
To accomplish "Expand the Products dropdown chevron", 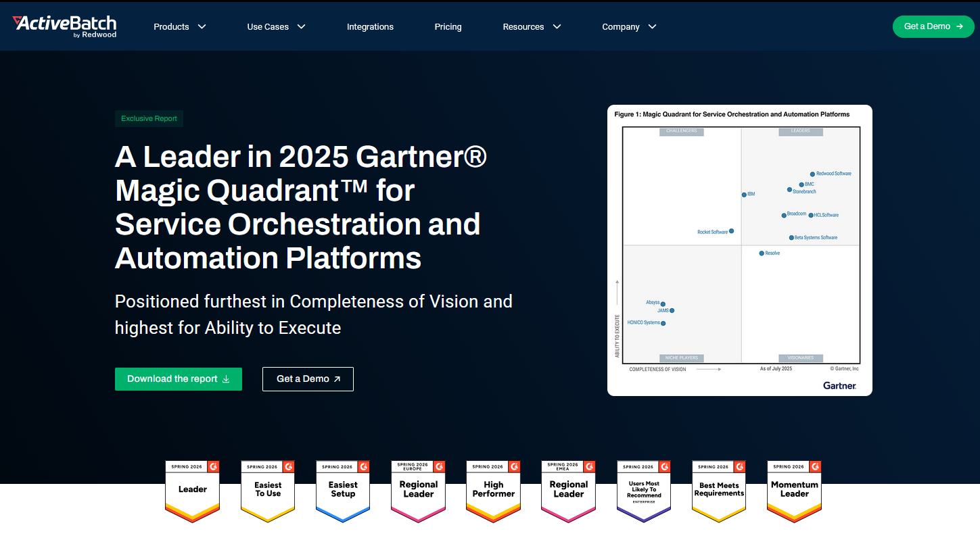I will [x=202, y=27].
